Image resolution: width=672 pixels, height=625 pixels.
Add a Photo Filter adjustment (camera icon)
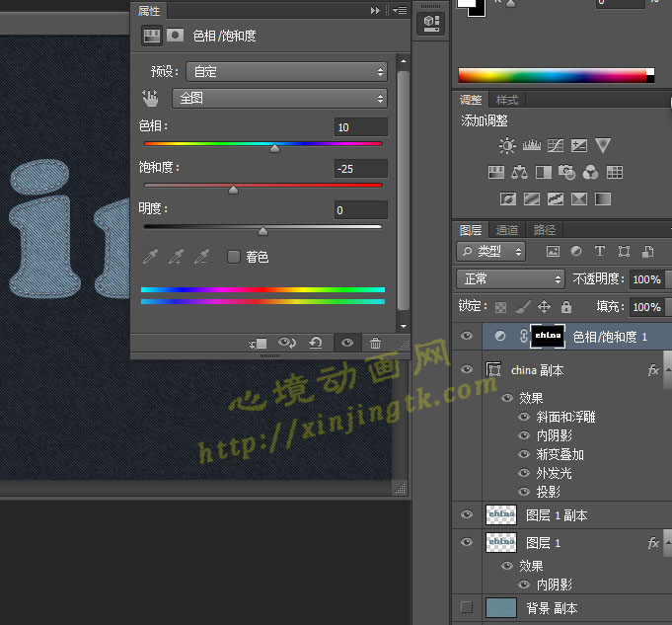coord(567,173)
